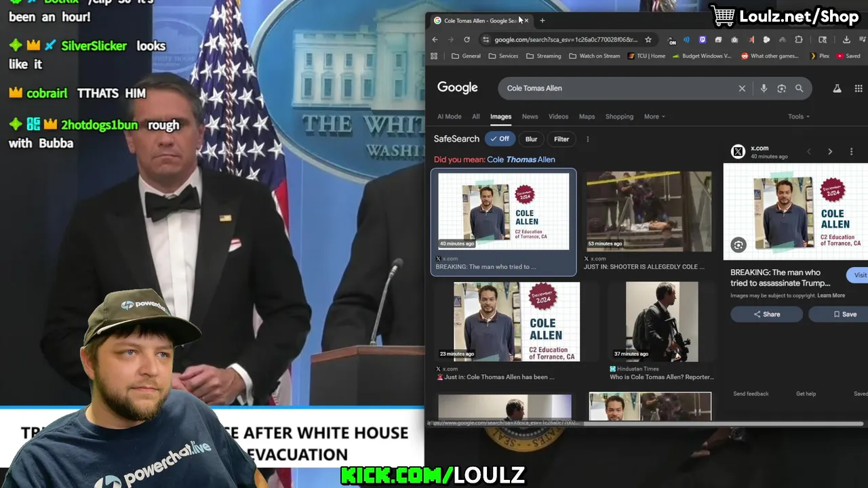Open What other games... Reddit bookmark

770,56
